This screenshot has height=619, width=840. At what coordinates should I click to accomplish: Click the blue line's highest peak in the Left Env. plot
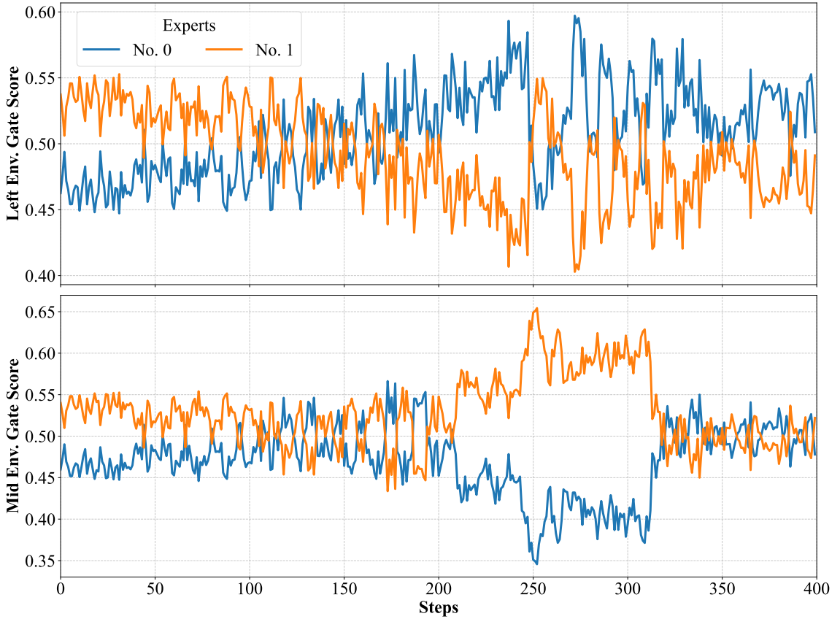(x=574, y=15)
